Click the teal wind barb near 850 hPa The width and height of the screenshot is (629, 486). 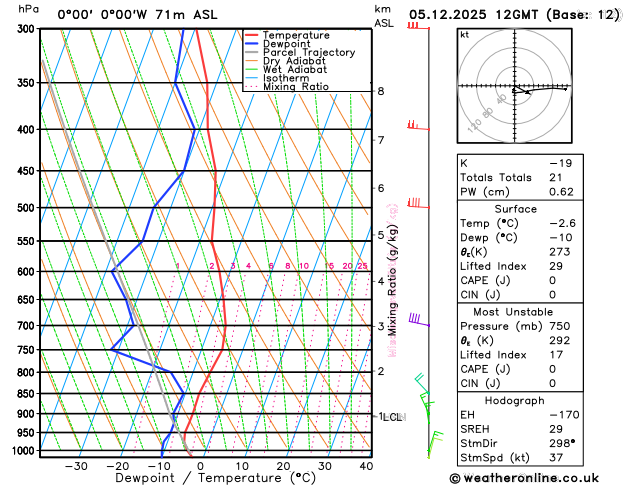422,384
